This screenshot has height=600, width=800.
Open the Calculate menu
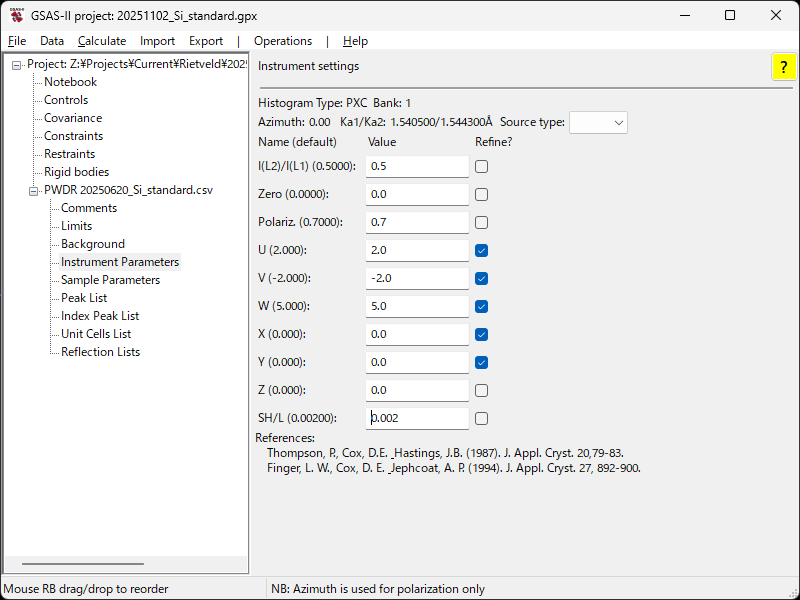[x=102, y=41]
